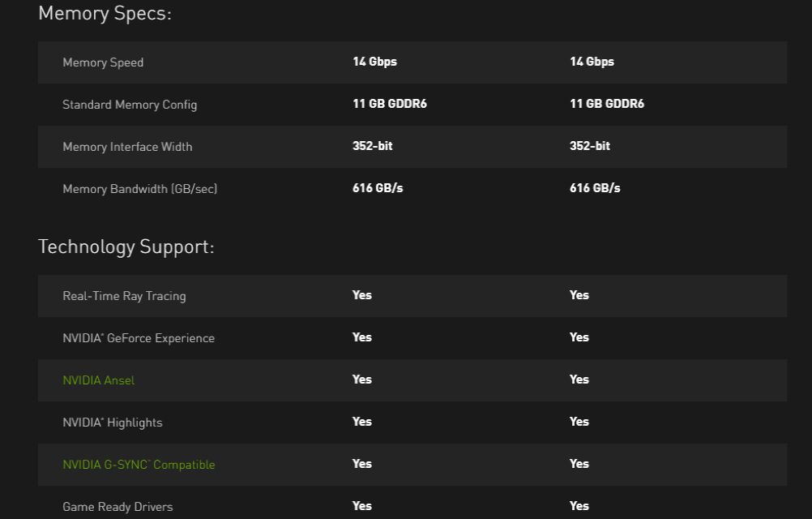The height and width of the screenshot is (519, 812).
Task: Open the NVIDIA G-SYNC Compatible link
Action: [139, 464]
